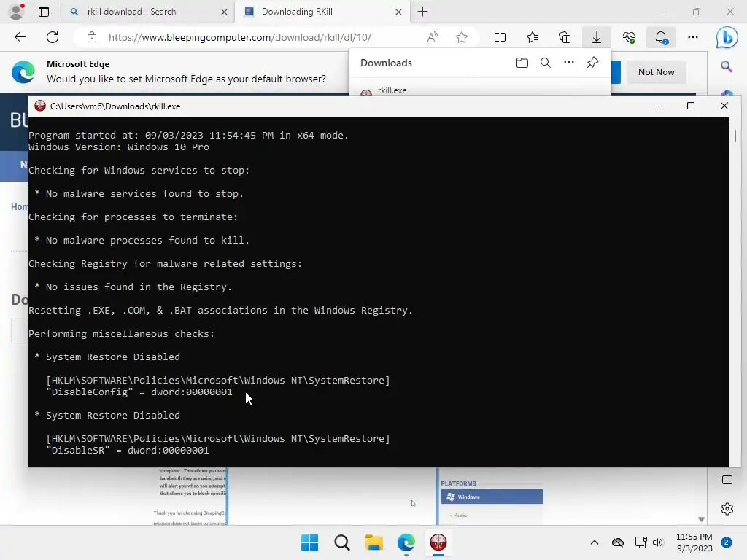Pin the Downloads panel
Viewport: 747px width, 560px height.
pos(592,63)
